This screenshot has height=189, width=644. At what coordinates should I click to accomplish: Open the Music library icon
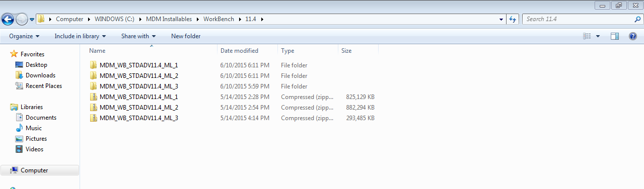pyautogui.click(x=19, y=128)
